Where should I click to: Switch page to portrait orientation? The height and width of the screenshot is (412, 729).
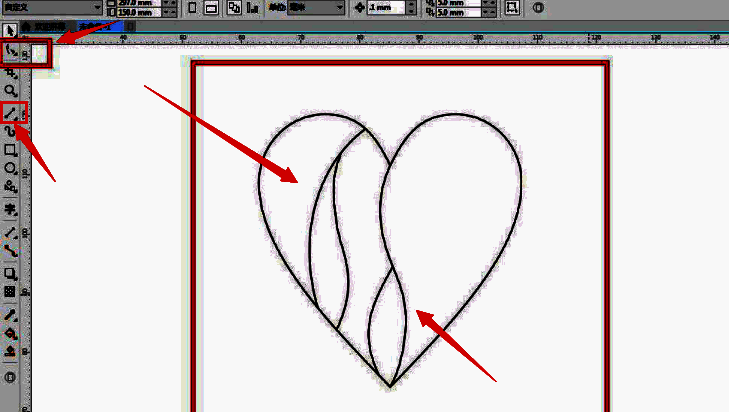click(193, 8)
